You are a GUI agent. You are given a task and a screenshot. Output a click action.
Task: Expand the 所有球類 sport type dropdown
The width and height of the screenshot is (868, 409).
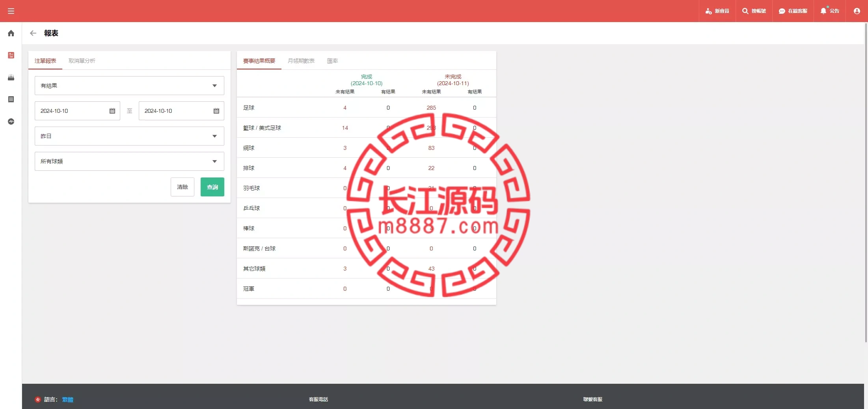click(x=129, y=161)
